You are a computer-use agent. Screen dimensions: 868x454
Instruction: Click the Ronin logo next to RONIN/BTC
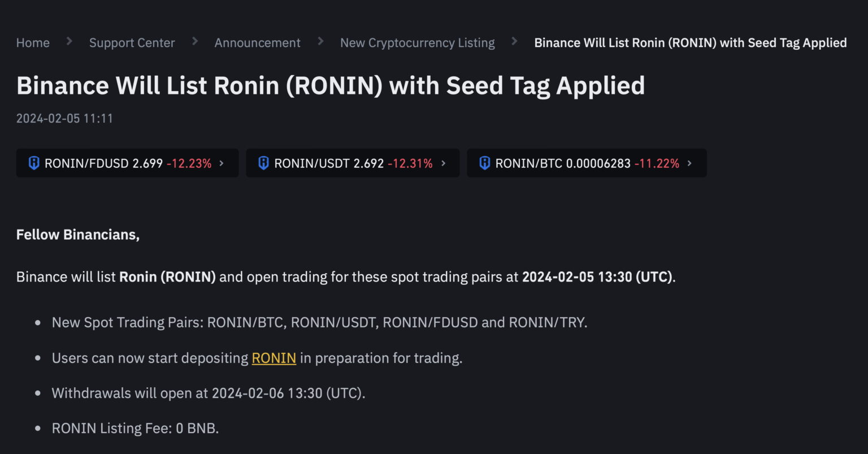click(484, 163)
